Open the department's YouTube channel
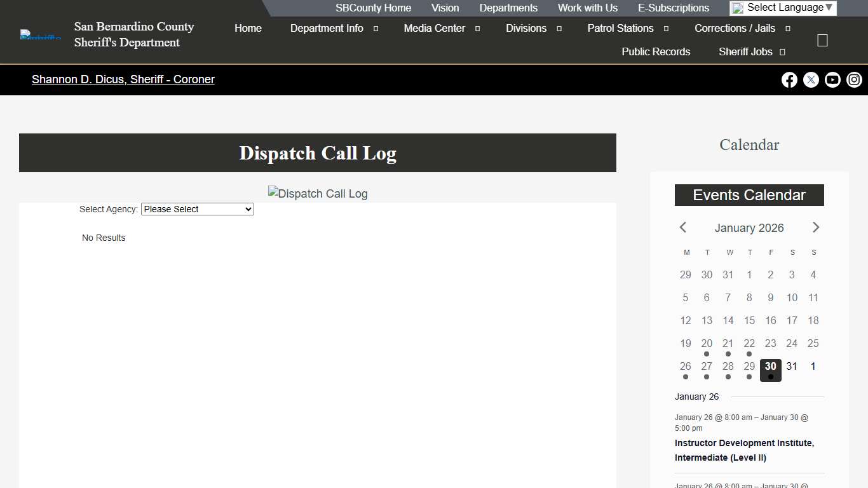This screenshot has width=868, height=488. pos(832,79)
